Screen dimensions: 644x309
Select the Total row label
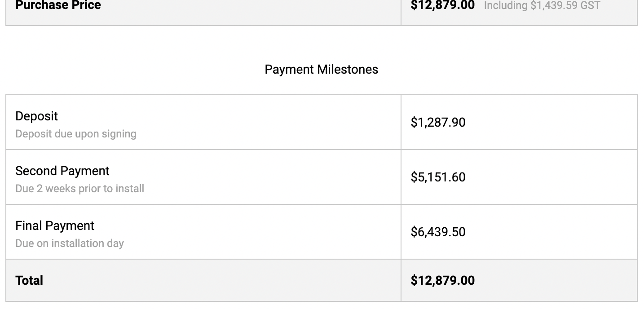[29, 280]
